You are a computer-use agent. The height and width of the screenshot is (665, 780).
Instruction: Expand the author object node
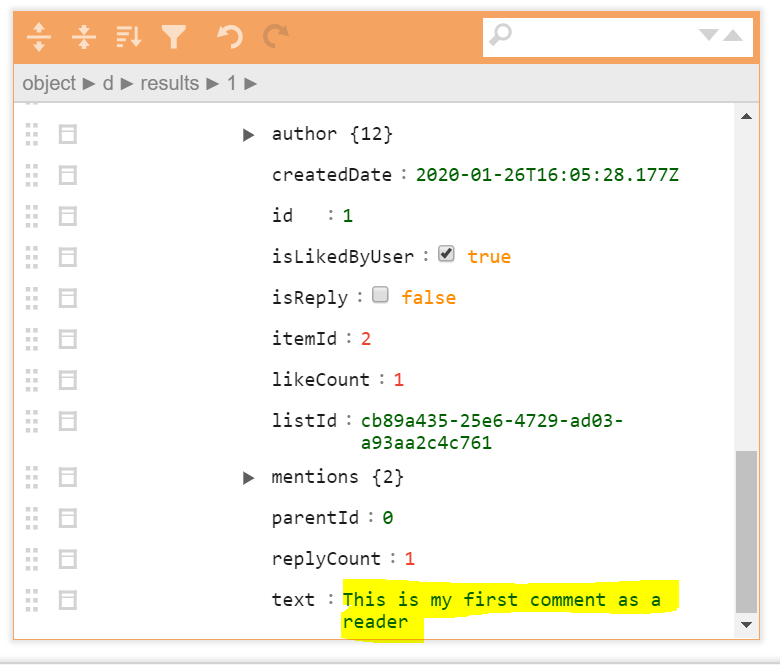coord(249,134)
